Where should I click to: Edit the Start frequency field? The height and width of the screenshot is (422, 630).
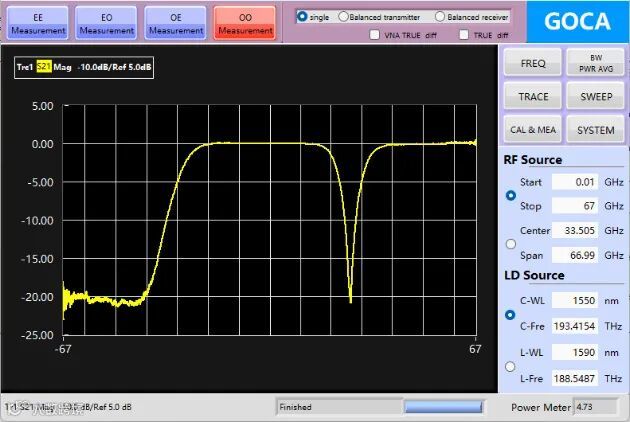[x=575, y=182]
